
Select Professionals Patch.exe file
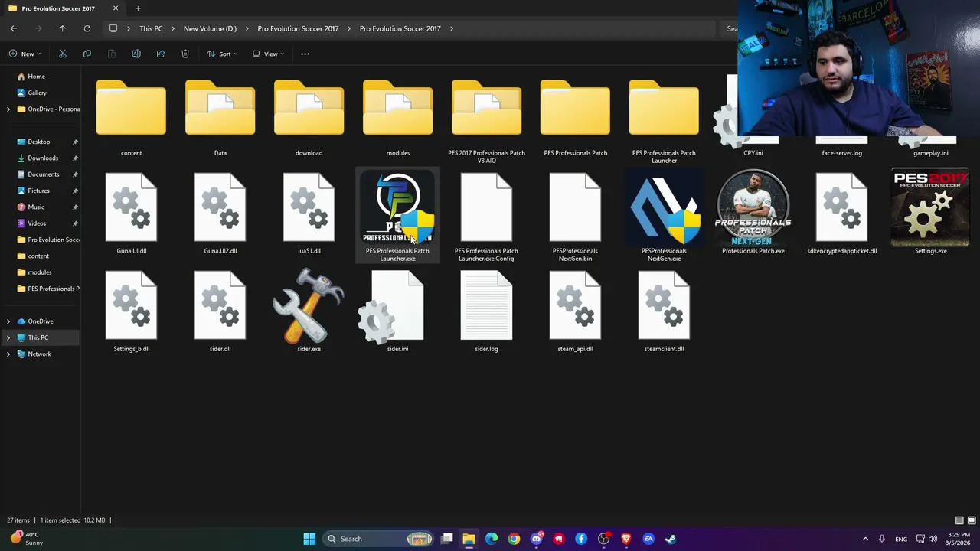753,213
